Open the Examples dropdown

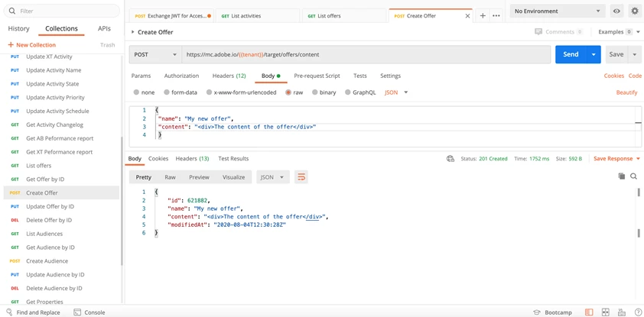[620, 31]
